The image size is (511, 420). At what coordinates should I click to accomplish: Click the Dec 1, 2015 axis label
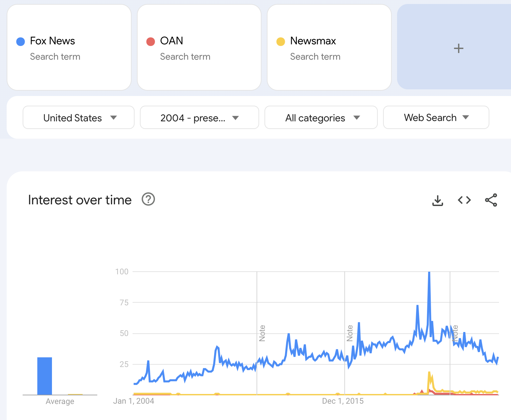pos(343,401)
